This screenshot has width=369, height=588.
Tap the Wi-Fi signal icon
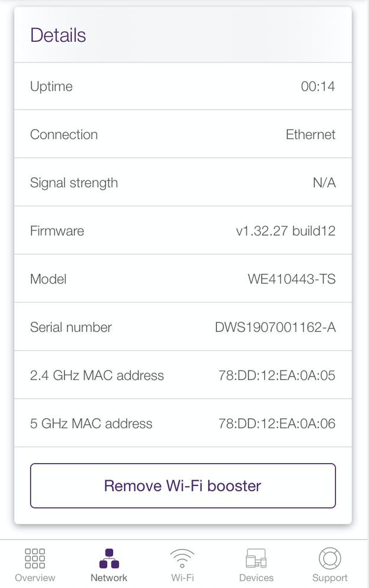coord(183,557)
